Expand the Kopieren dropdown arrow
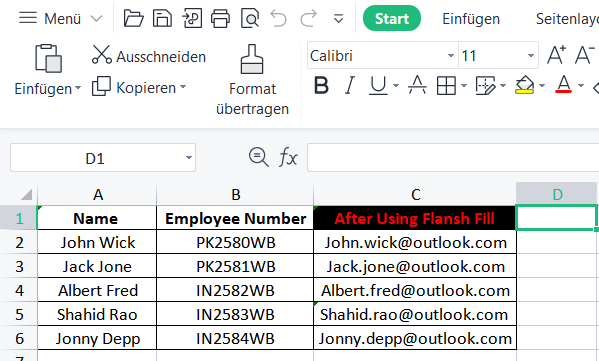The height and width of the screenshot is (361, 599). [183, 87]
